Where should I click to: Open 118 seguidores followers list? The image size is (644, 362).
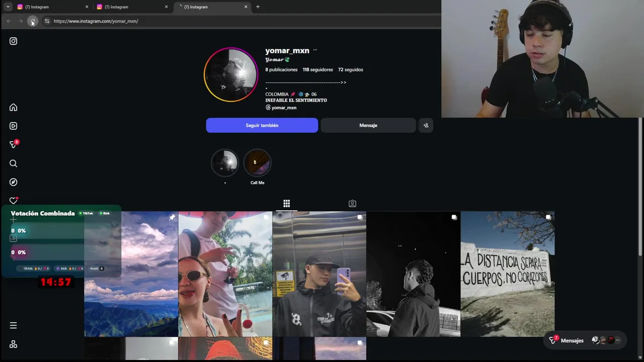point(317,70)
